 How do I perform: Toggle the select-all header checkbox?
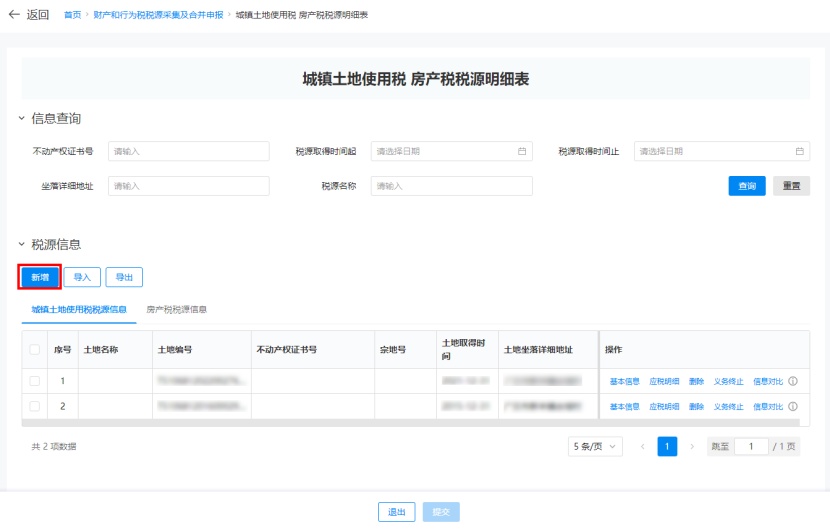click(35, 350)
